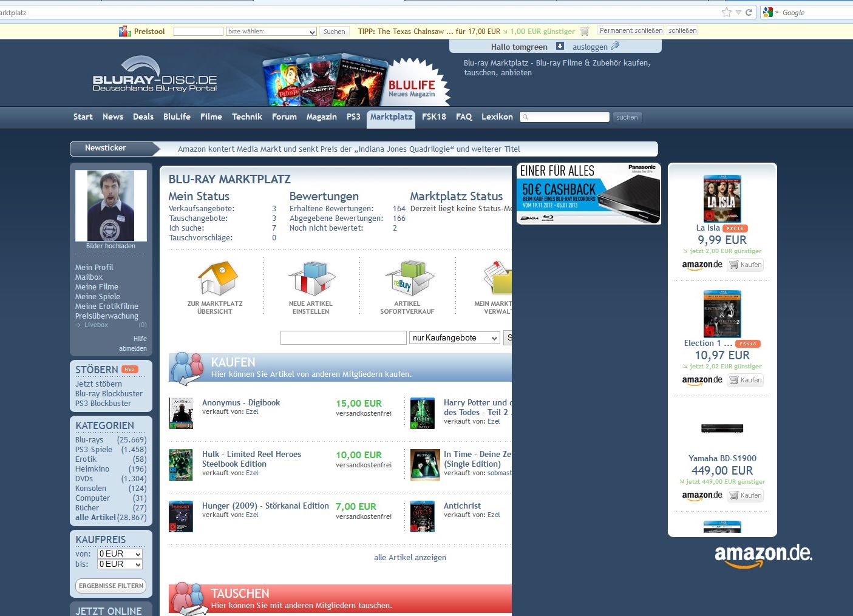Open the Zur Marktplatz Übersicht house icon

(218, 278)
